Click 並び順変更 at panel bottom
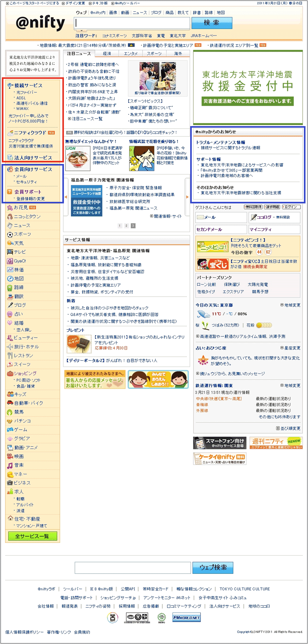 288,428
